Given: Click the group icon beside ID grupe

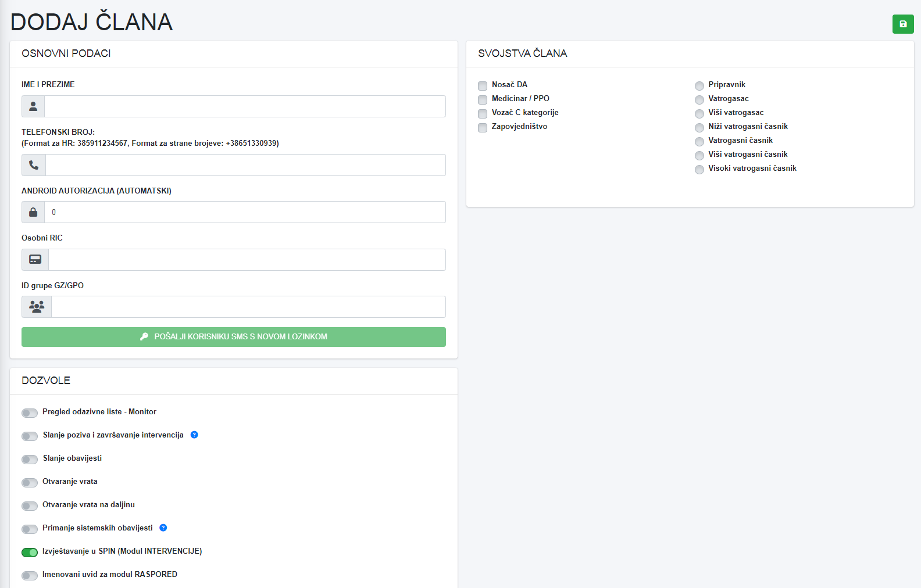Looking at the screenshot, I should pos(37,307).
